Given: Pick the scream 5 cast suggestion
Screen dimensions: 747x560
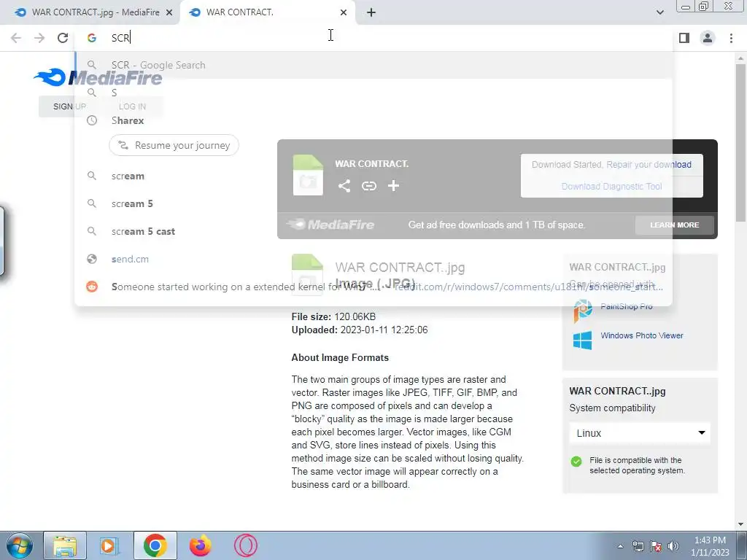Looking at the screenshot, I should [x=373, y=231].
